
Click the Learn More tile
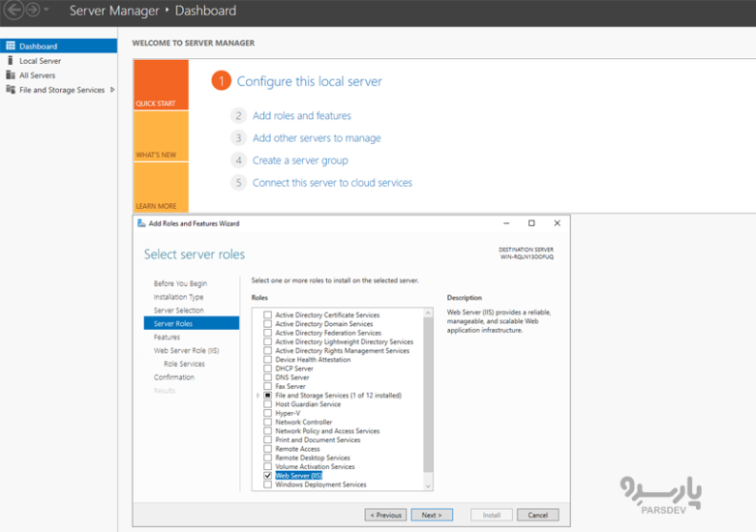coord(161,187)
